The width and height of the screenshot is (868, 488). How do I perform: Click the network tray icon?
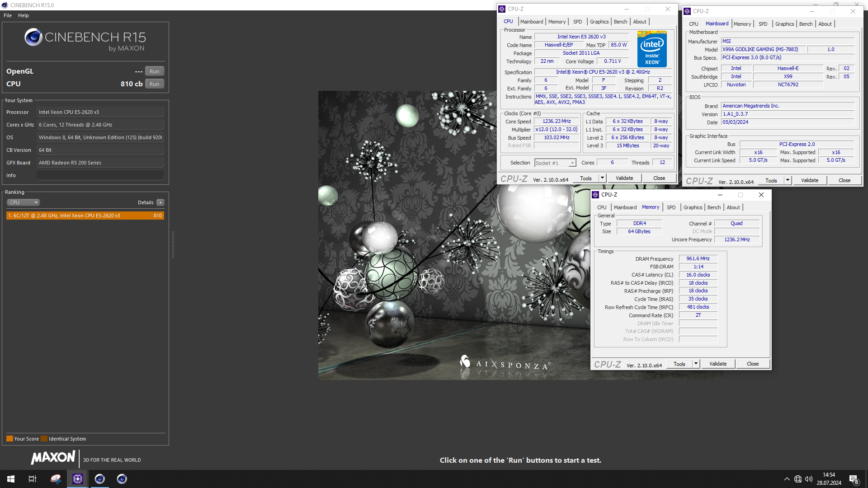click(x=798, y=479)
